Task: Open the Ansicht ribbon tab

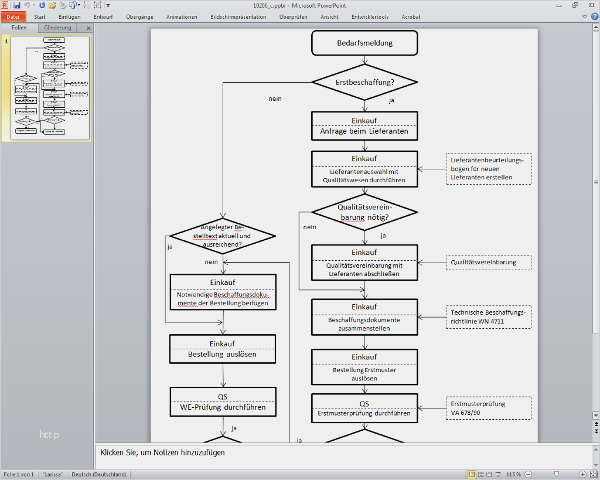Action: click(329, 17)
